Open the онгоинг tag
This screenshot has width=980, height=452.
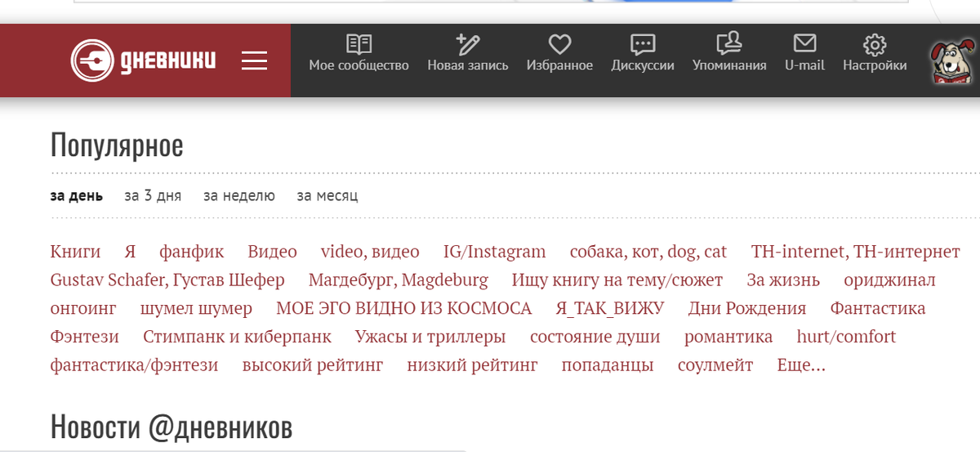coord(83,309)
